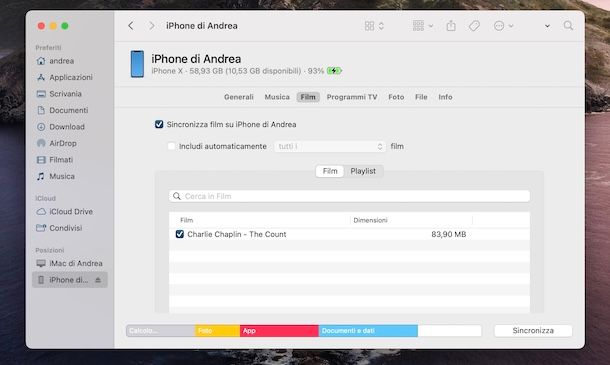Uncheck Charlie Chaplin - The Count checkbox
Image resolution: width=610 pixels, height=365 pixels.
click(179, 234)
